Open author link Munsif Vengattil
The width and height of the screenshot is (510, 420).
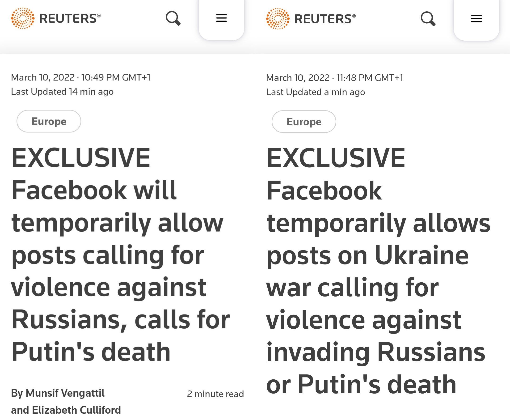pyautogui.click(x=65, y=393)
